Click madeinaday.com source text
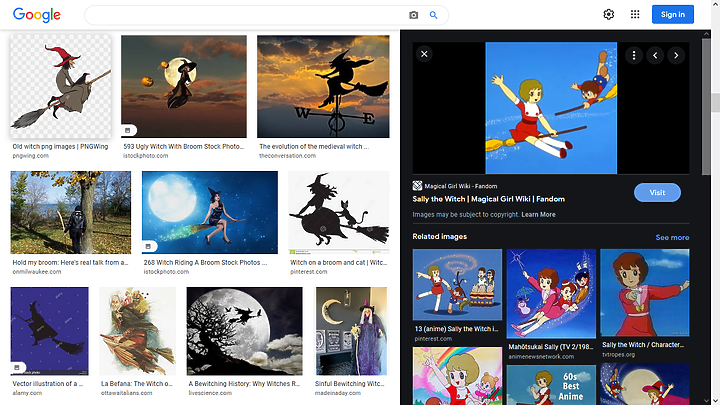720x405 pixels. (338, 393)
